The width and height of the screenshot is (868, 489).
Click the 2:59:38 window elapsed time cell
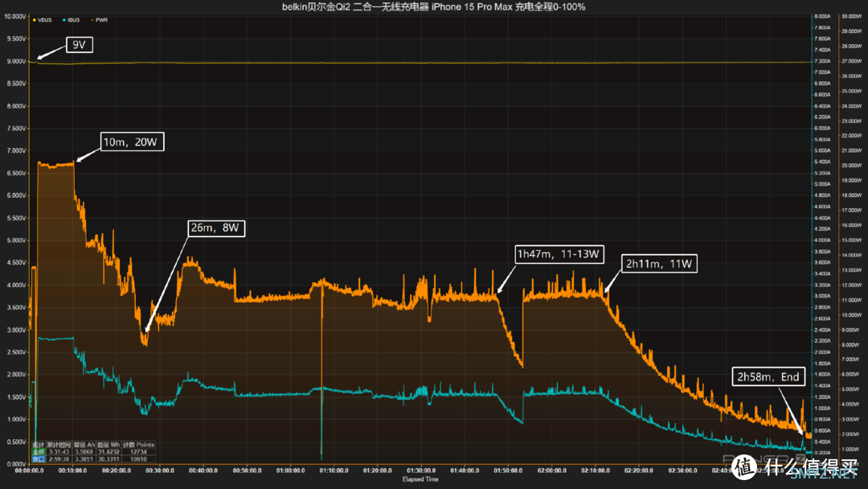pos(59,458)
